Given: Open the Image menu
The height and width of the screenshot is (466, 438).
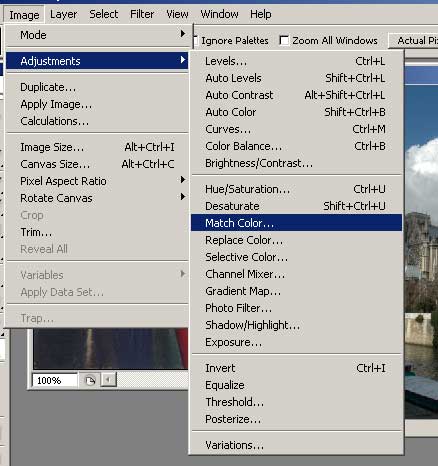Looking at the screenshot, I should point(24,15).
